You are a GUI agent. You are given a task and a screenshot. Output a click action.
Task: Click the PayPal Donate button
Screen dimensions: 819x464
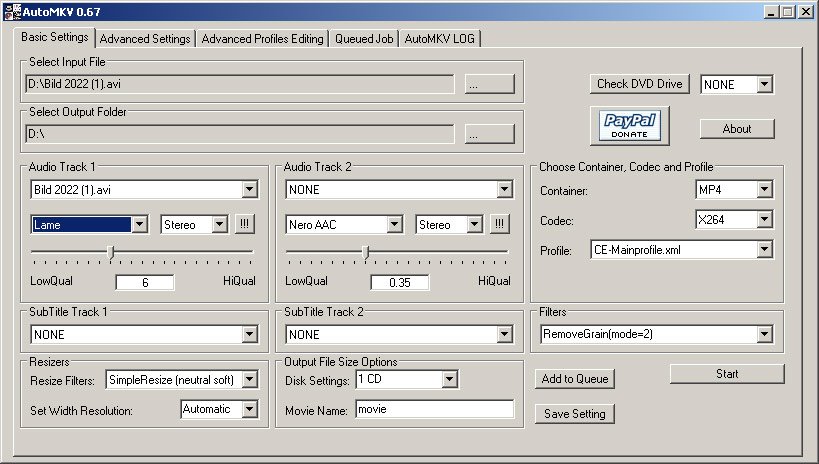click(629, 125)
